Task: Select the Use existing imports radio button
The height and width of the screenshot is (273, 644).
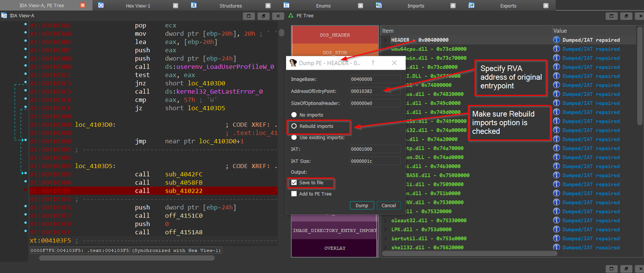Action: click(x=294, y=138)
